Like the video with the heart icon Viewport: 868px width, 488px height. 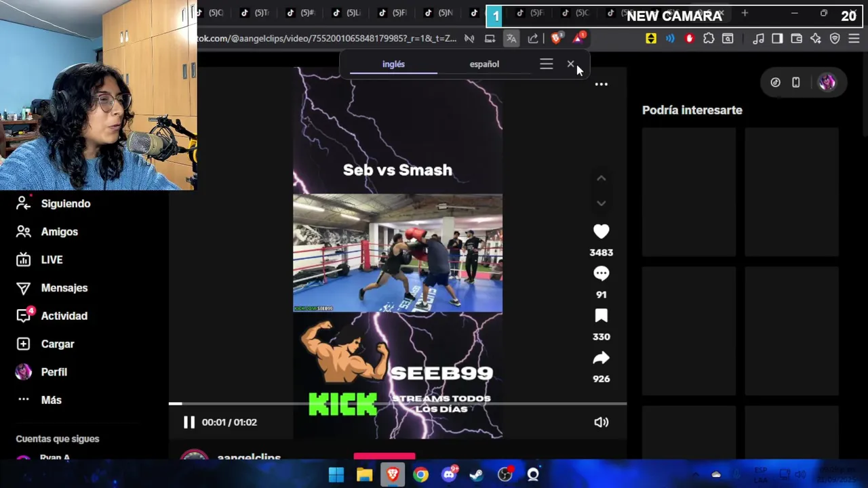(x=601, y=232)
